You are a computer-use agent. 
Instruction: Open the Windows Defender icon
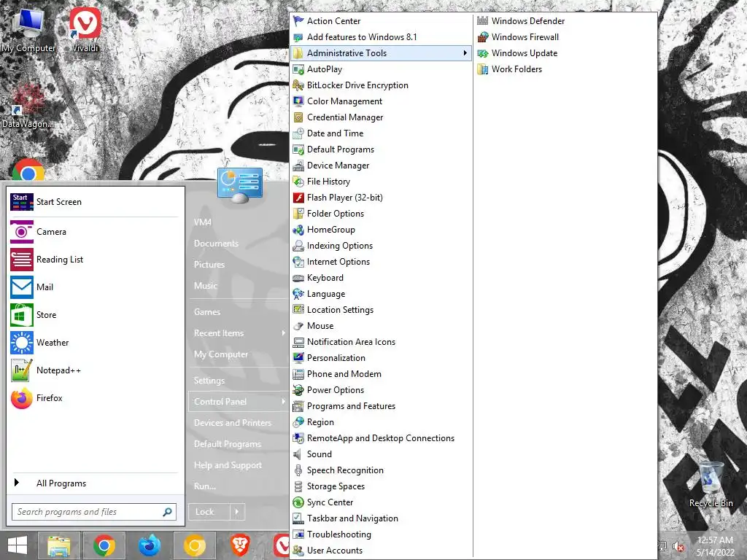pyautogui.click(x=483, y=21)
